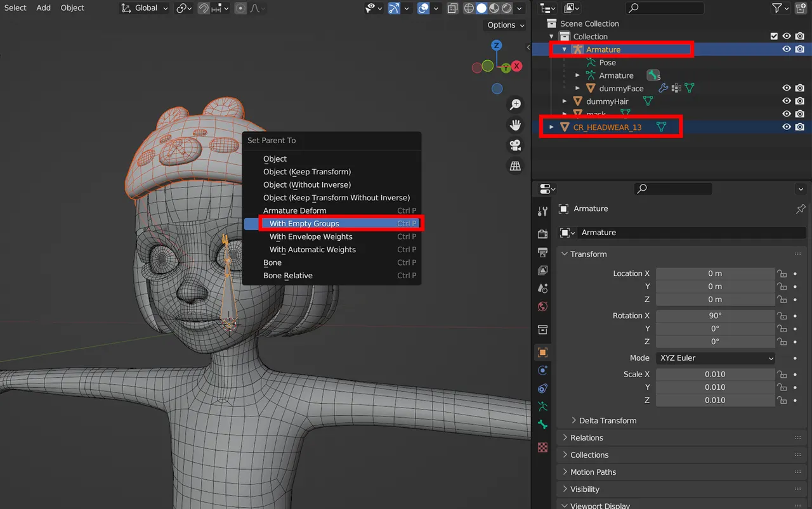Open the Object menu in the header
This screenshot has height=509, width=812.
coord(72,8)
